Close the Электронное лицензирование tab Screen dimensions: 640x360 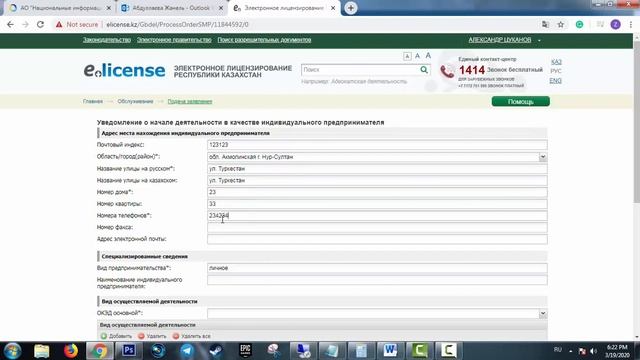click(333, 8)
